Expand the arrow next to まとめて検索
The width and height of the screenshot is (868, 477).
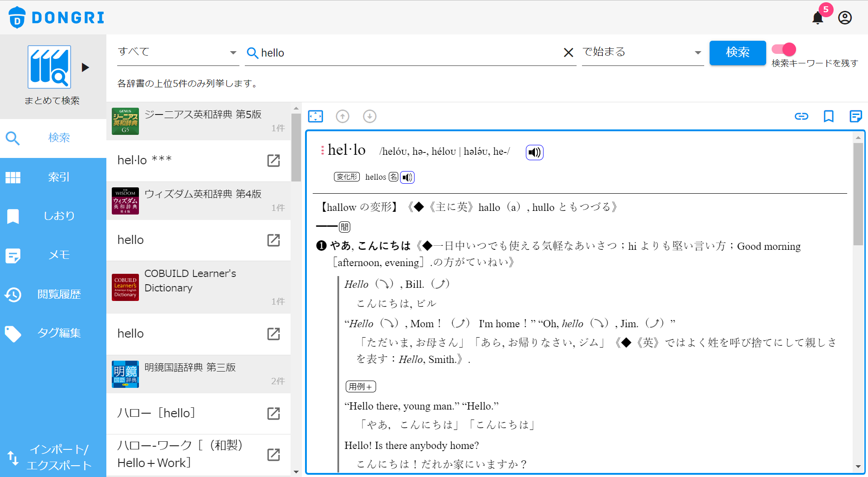(85, 67)
